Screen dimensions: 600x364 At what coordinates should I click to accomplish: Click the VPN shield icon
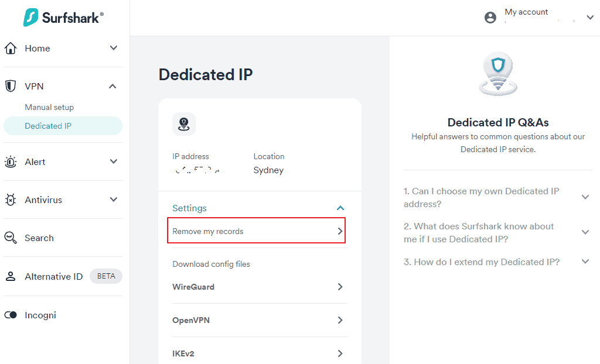[11, 86]
